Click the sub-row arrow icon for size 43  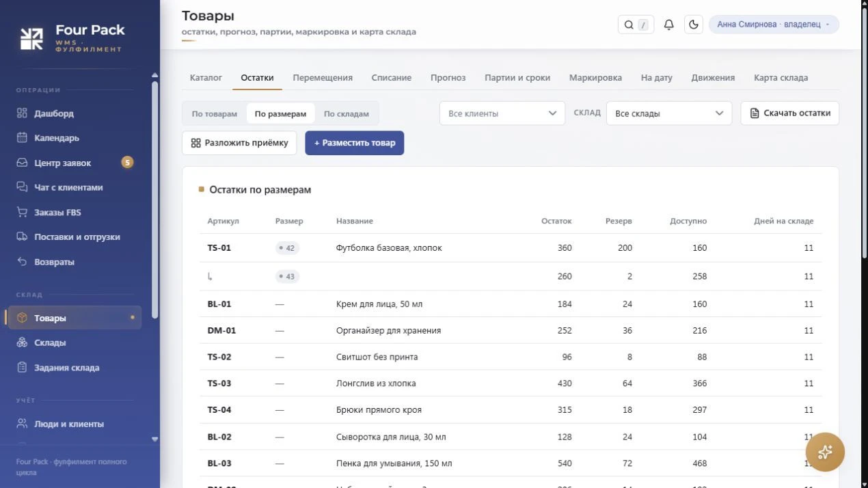click(211, 277)
